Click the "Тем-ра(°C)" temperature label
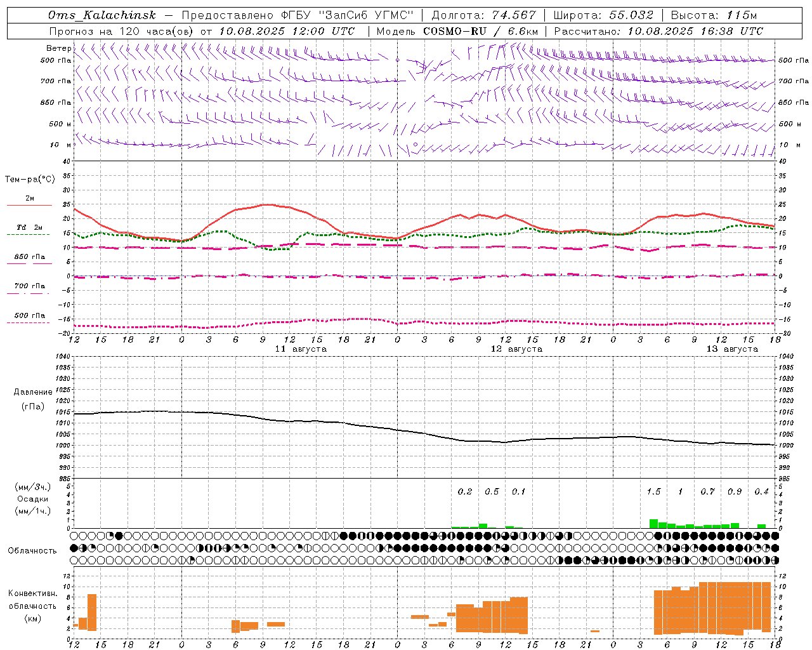This screenshot has width=812, height=650. (x=30, y=180)
